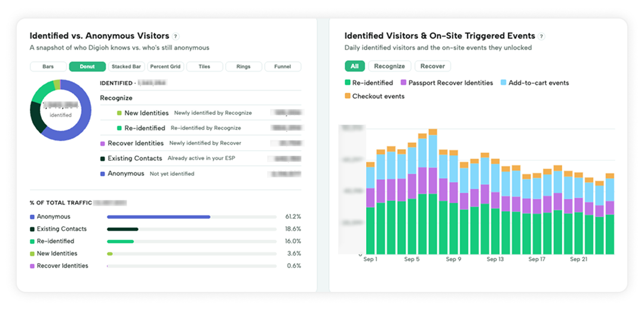Toggle Add-to-cart events legend square
The width and height of the screenshot is (644, 311).
[x=503, y=83]
